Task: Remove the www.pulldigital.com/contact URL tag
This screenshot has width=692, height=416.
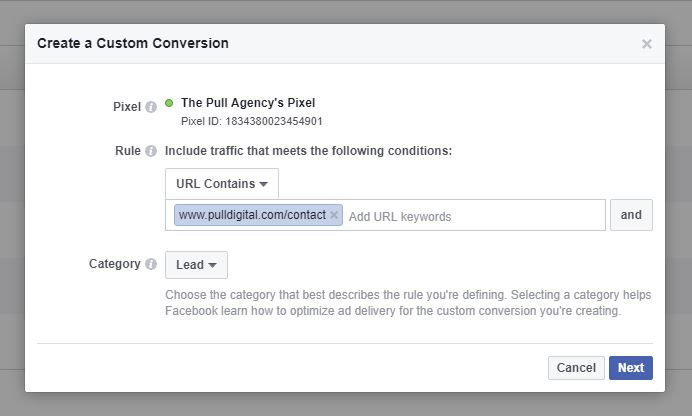Action: click(x=334, y=215)
